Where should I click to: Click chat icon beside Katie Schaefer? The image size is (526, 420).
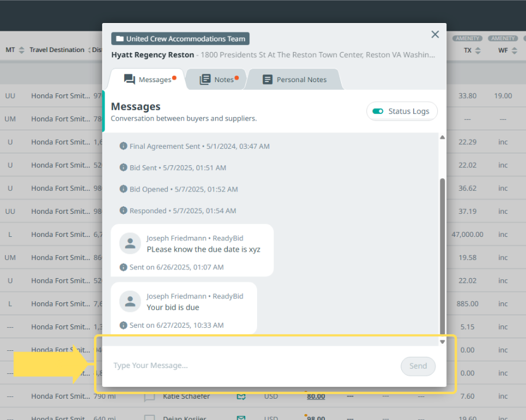click(150, 398)
